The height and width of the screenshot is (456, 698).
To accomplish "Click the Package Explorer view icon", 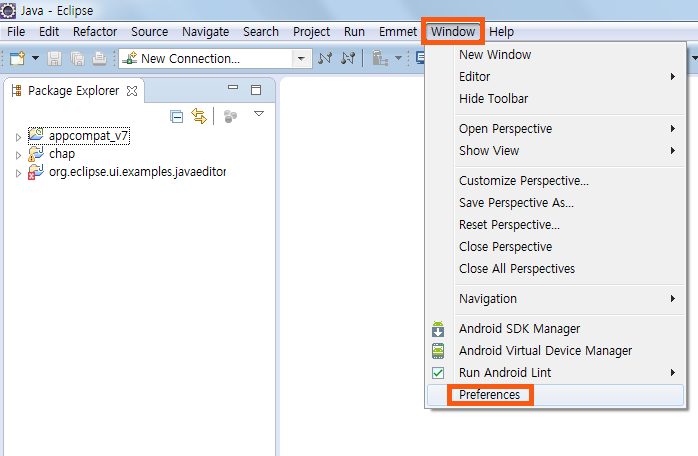I will tap(16, 91).
